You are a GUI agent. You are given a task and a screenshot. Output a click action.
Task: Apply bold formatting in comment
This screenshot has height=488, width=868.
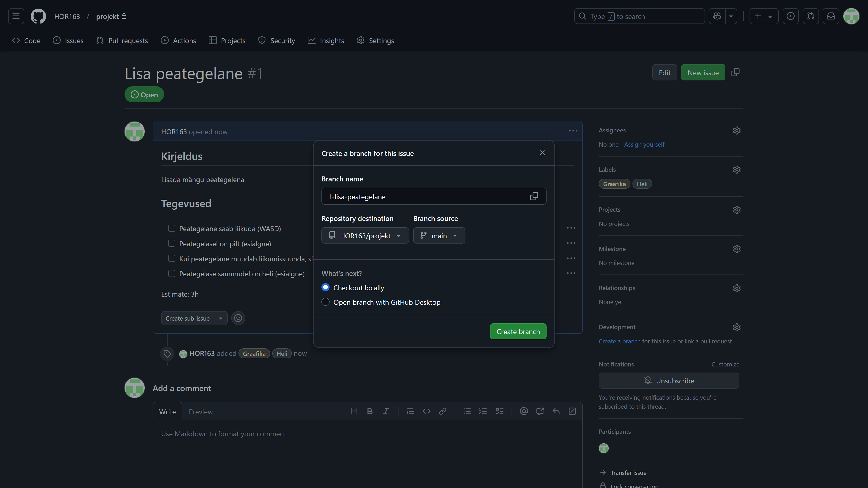click(x=370, y=411)
